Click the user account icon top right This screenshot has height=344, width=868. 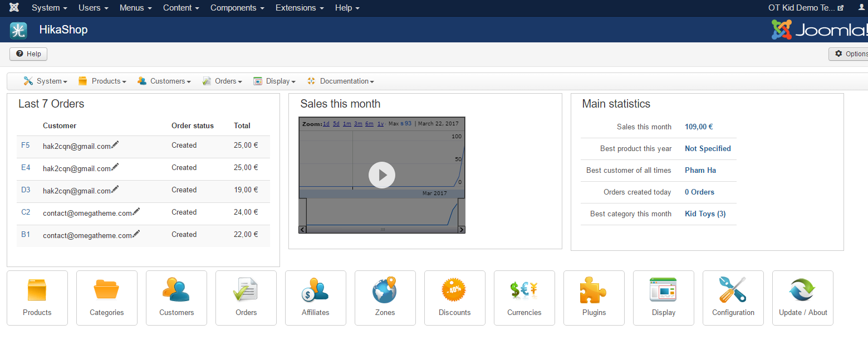pyautogui.click(x=862, y=8)
